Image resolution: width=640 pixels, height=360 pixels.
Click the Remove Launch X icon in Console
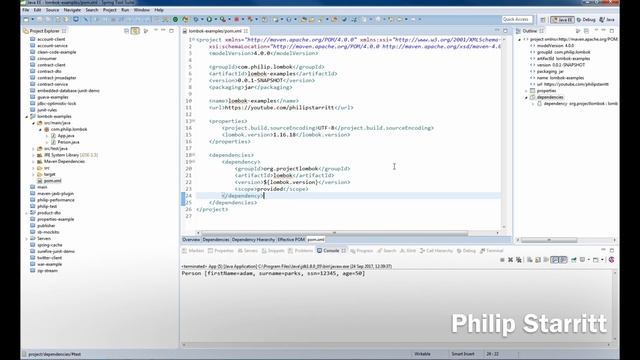510,260
